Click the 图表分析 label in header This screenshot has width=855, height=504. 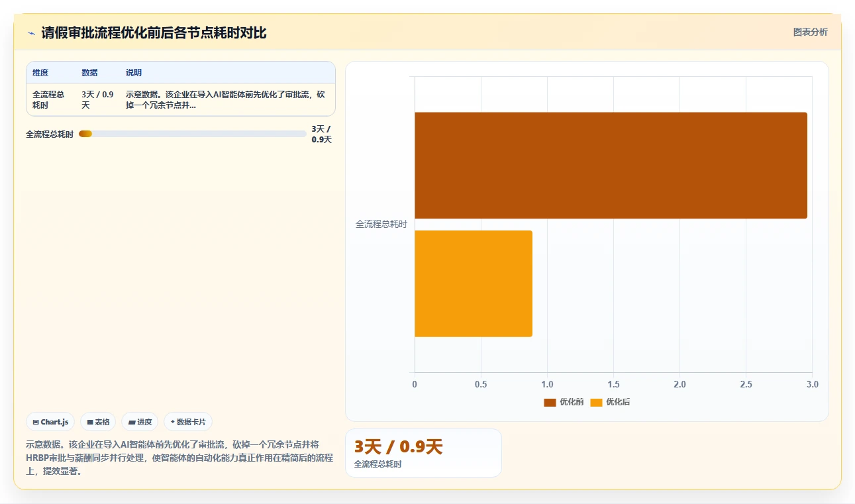810,32
